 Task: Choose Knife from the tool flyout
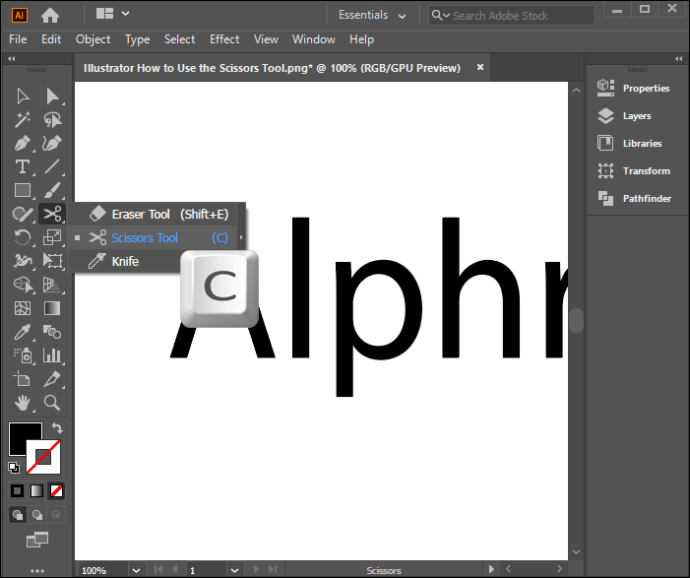point(125,262)
